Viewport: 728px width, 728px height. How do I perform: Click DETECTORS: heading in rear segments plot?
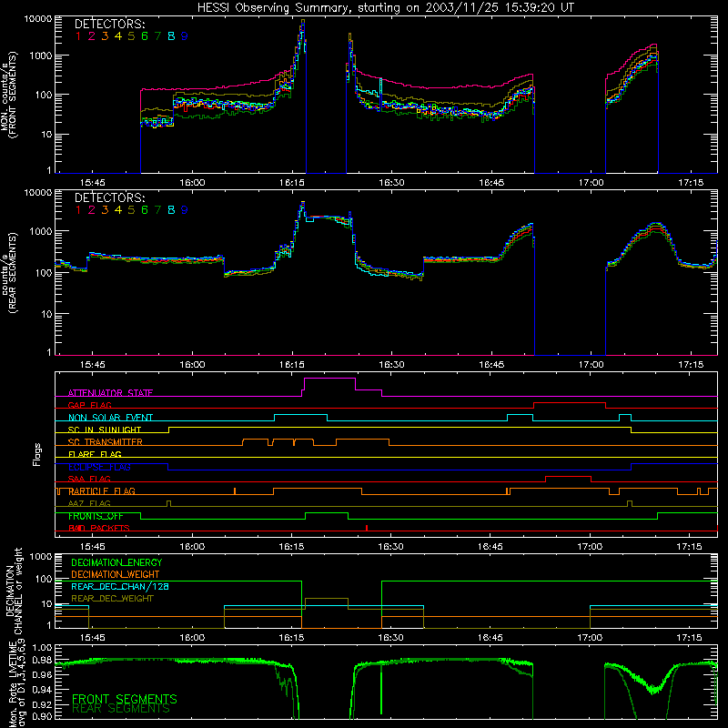point(110,197)
